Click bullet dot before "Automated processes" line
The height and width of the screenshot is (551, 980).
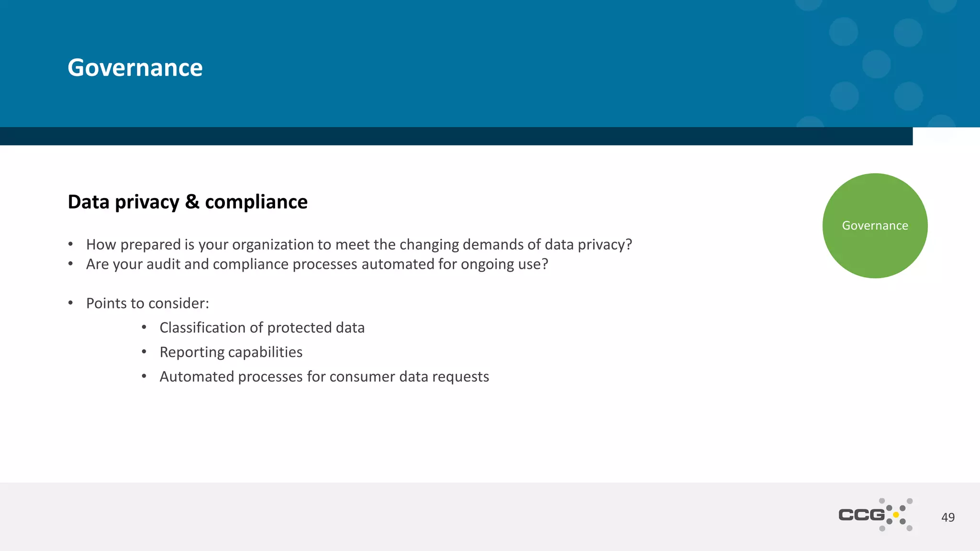coord(144,376)
